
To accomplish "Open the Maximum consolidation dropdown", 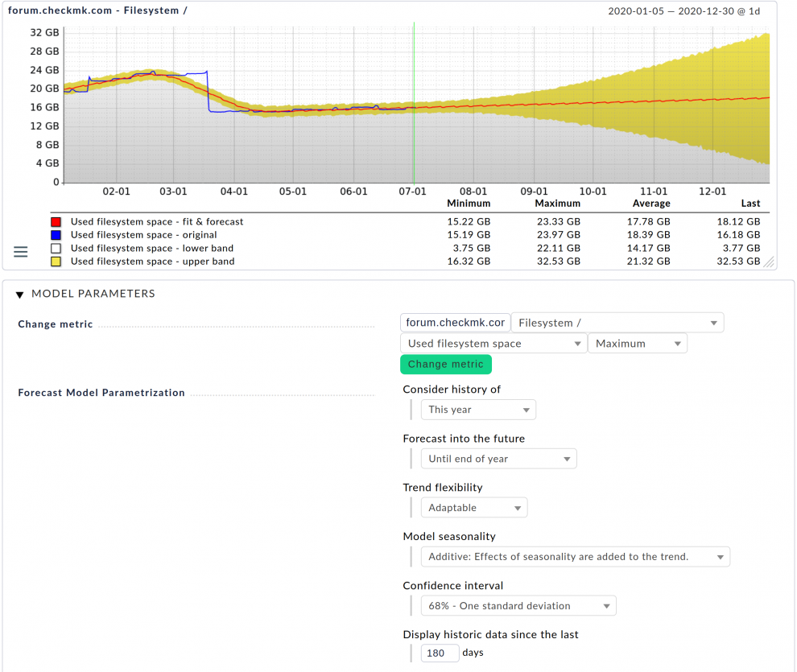I will [638, 344].
